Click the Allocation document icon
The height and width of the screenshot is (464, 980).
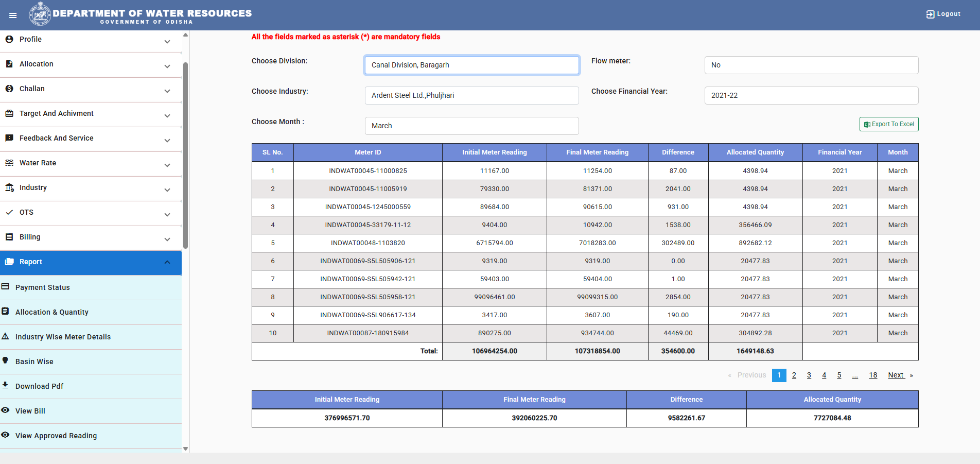[9, 64]
